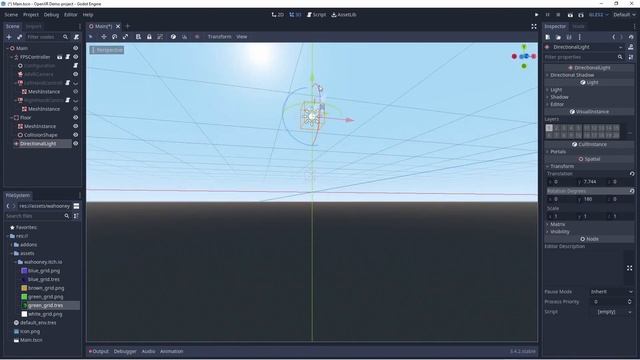Select green_grid.png in FileSystem
640x360 pixels.
tap(45, 297)
